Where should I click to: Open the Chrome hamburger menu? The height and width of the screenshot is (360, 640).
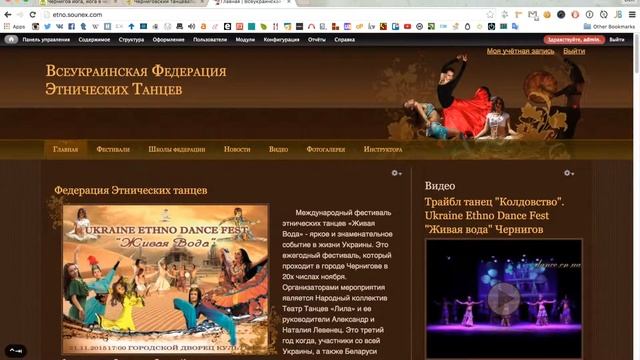[x=632, y=15]
